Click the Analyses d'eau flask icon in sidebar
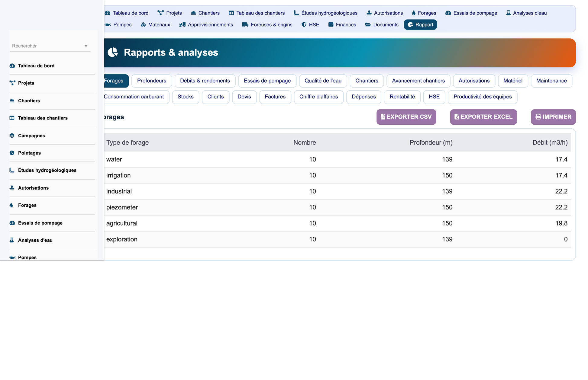This screenshot has width=588, height=380. pyautogui.click(x=12, y=240)
